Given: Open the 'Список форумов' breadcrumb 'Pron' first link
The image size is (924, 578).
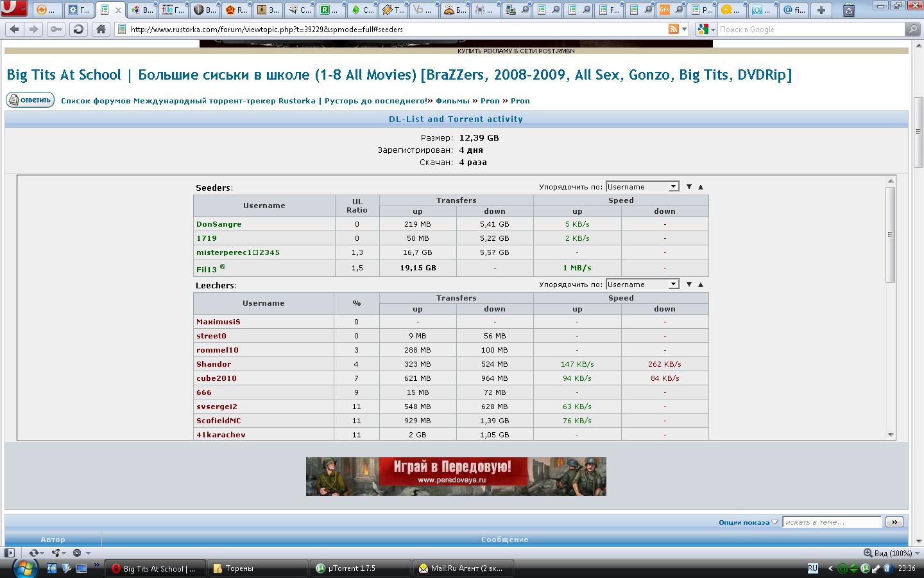Looking at the screenshot, I should [490, 101].
